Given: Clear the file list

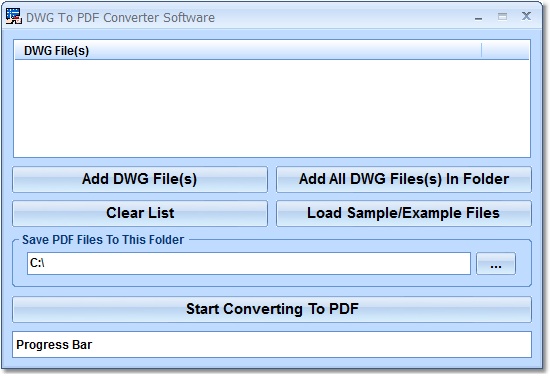Looking at the screenshot, I should (140, 213).
